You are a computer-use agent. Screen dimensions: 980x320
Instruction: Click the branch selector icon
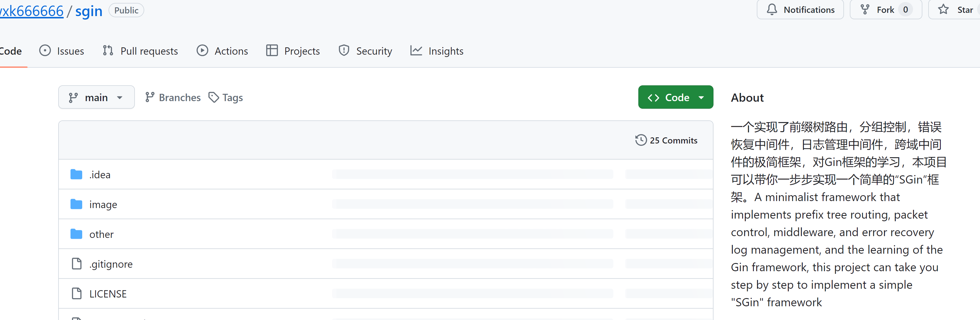[74, 97]
